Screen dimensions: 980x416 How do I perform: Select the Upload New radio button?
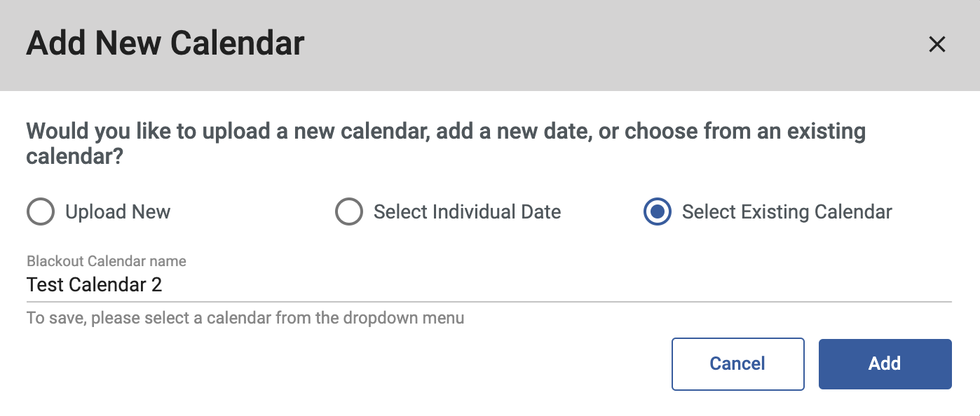pos(41,212)
